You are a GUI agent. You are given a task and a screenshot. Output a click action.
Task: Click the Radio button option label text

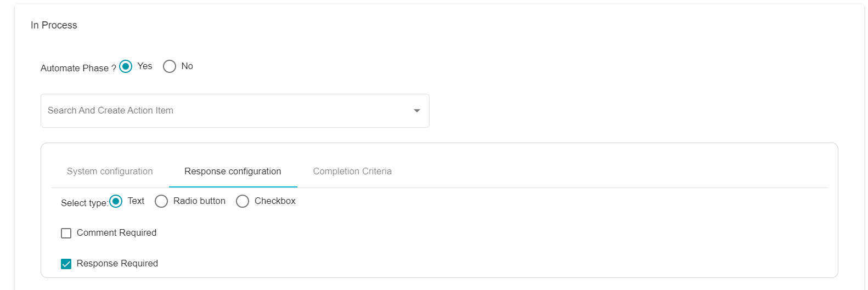pos(199,201)
